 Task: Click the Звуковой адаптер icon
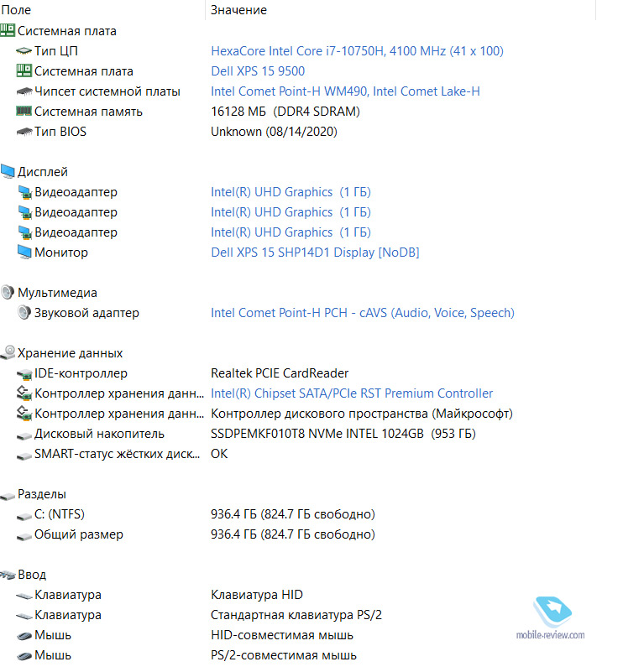coord(24,313)
